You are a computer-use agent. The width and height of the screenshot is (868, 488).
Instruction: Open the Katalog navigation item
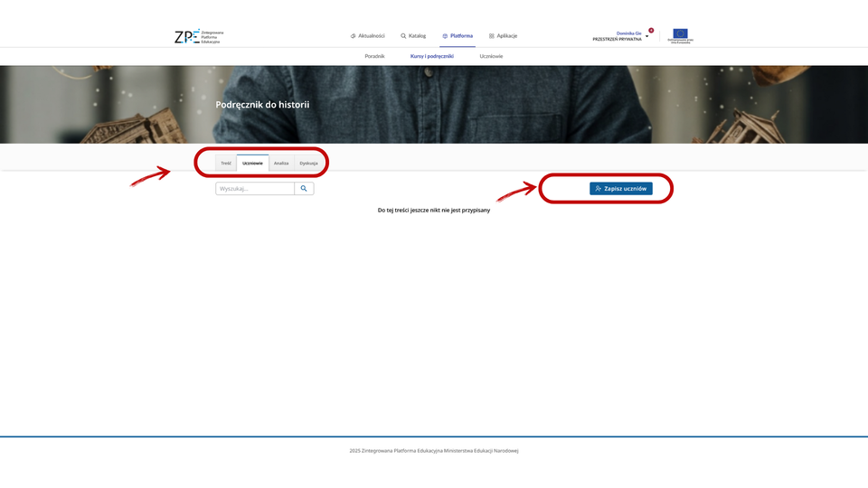[413, 36]
